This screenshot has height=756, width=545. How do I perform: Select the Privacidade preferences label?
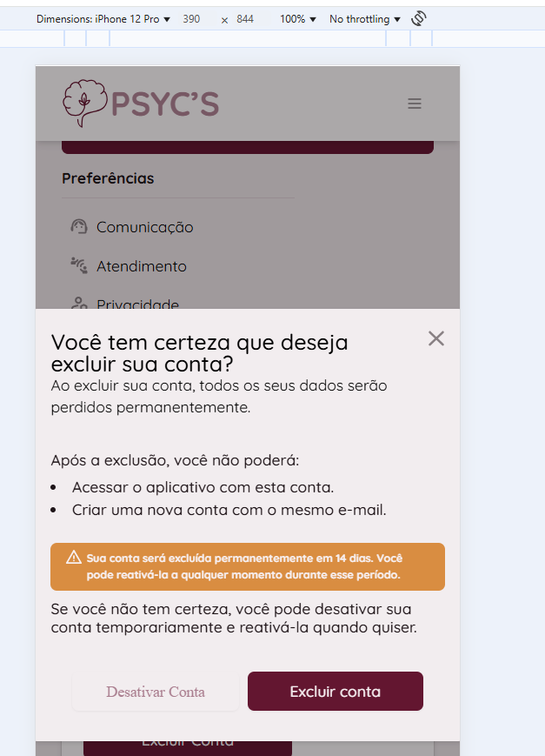coord(138,304)
